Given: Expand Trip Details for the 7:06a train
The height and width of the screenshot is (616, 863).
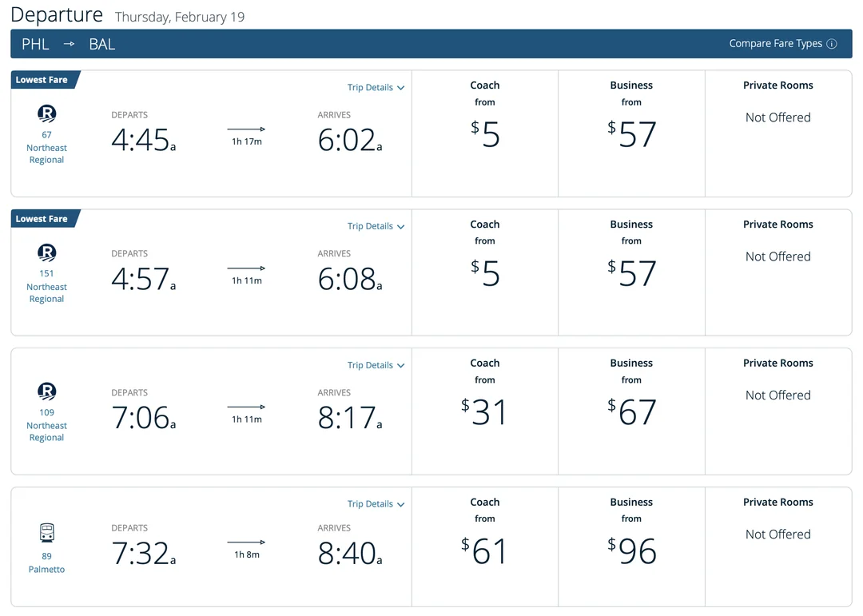Looking at the screenshot, I should (x=376, y=366).
